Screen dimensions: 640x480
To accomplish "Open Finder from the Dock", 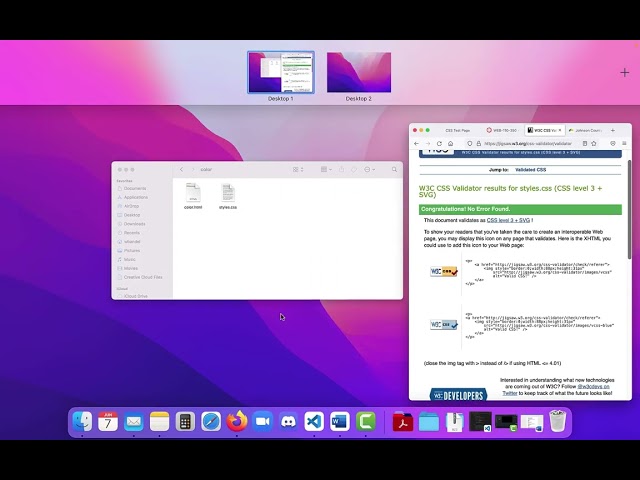I will pos(82,421).
